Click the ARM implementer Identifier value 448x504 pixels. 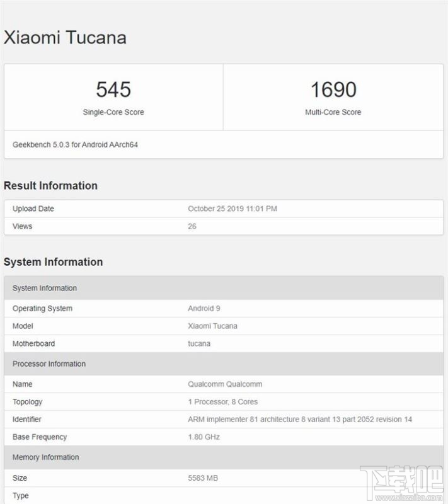[300, 420]
